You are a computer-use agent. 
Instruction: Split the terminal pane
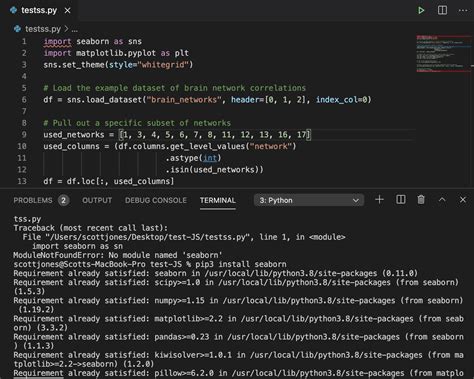[x=401, y=200]
